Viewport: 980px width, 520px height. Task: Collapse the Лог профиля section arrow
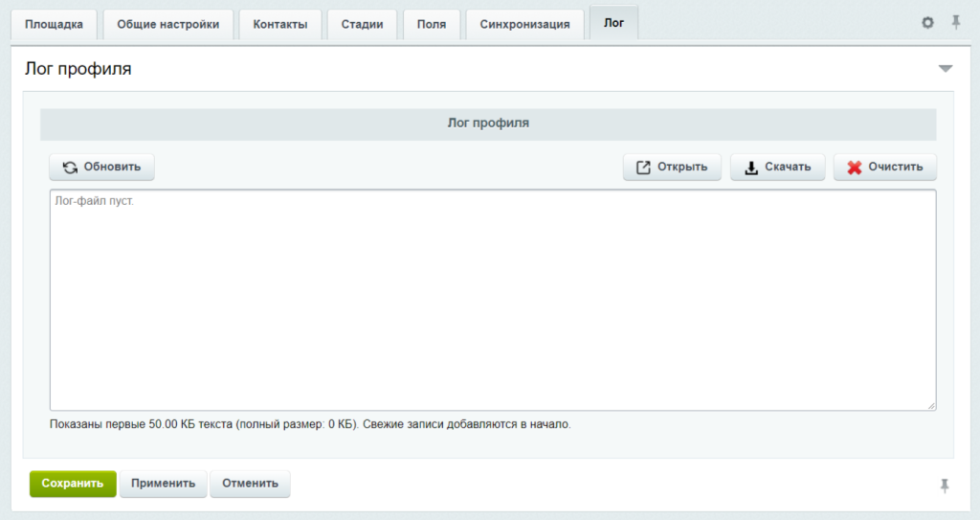click(x=946, y=68)
